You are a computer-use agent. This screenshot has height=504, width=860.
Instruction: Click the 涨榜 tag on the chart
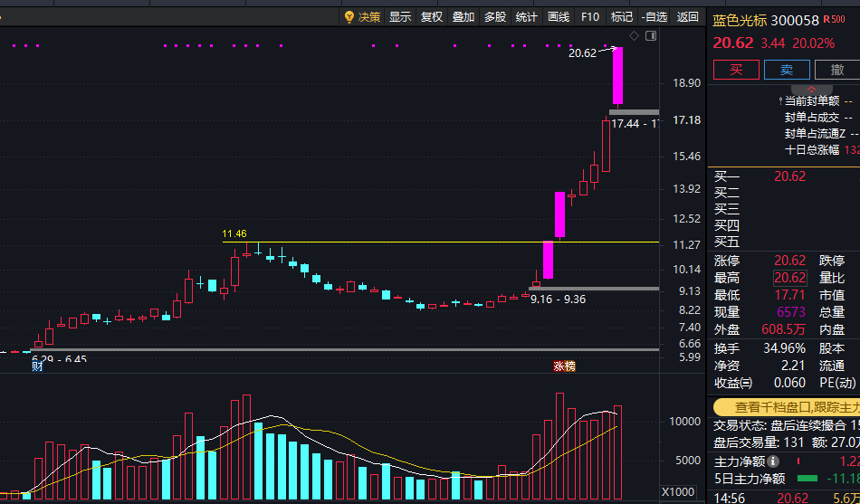click(564, 366)
